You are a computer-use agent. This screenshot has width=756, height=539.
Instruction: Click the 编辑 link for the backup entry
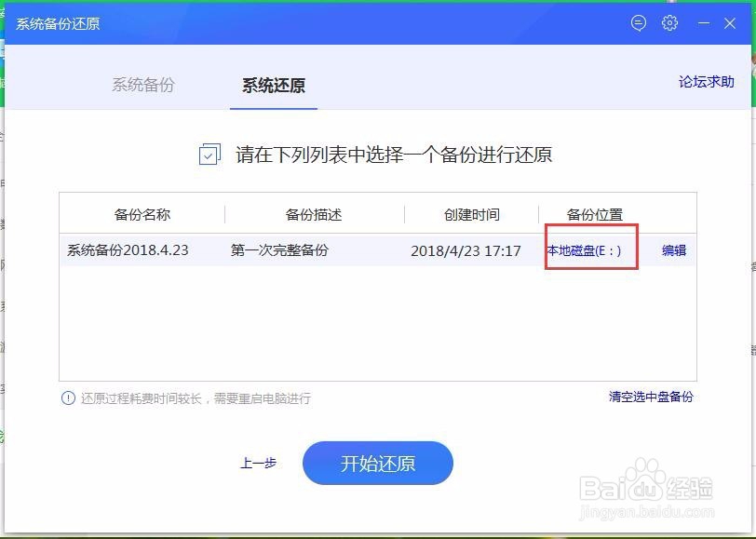[x=672, y=249]
